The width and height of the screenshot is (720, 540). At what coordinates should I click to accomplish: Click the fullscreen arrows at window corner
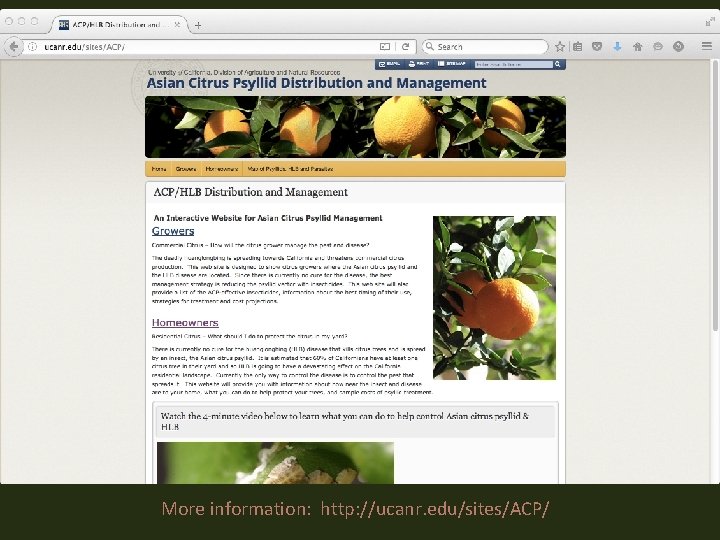710,21
